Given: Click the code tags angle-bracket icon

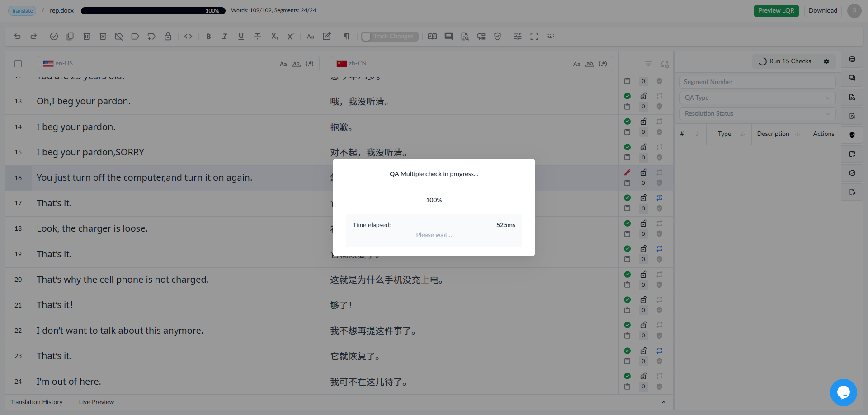Looking at the screenshot, I should point(189,37).
